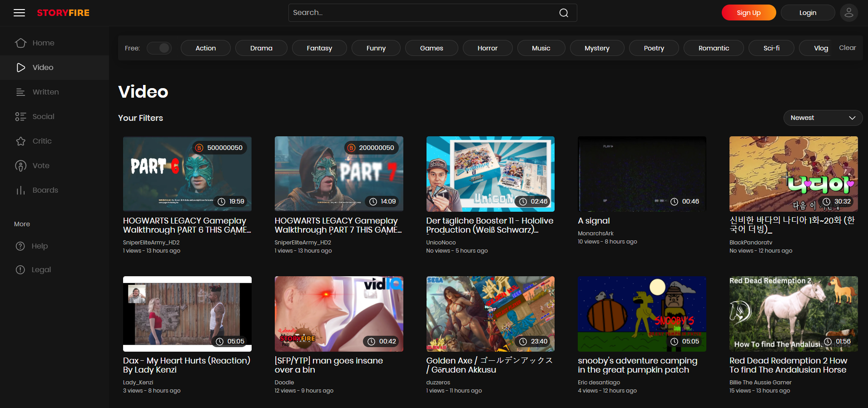Click the StoryFire logo
This screenshot has width=868, height=408.
coord(63,13)
